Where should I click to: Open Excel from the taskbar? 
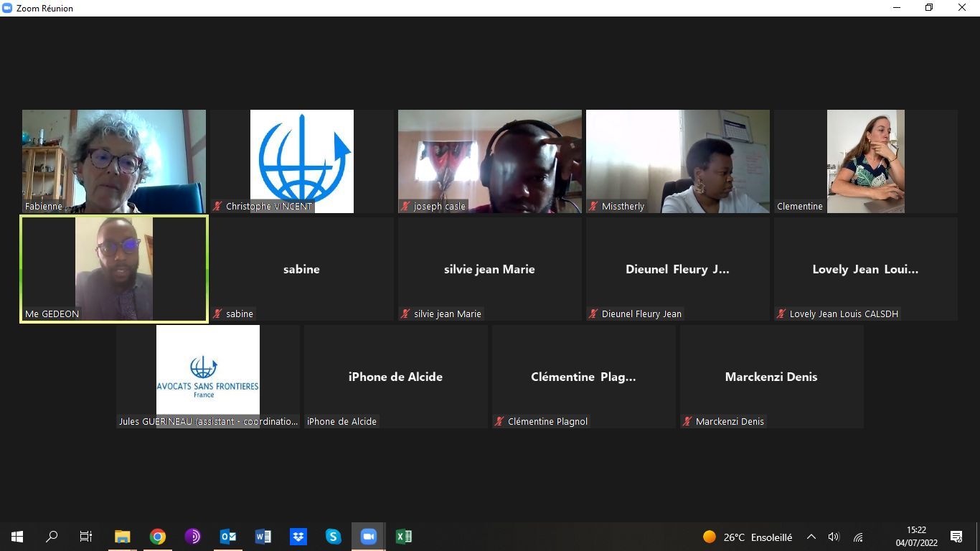[404, 536]
